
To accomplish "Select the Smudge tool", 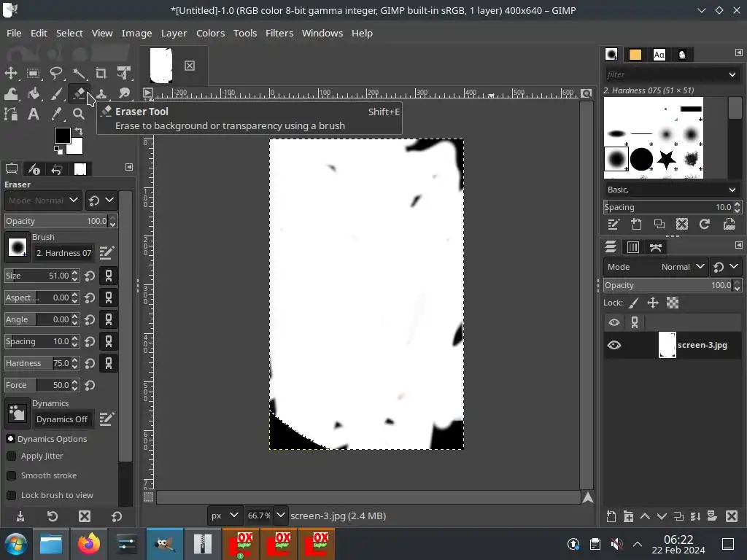I will pos(124,94).
